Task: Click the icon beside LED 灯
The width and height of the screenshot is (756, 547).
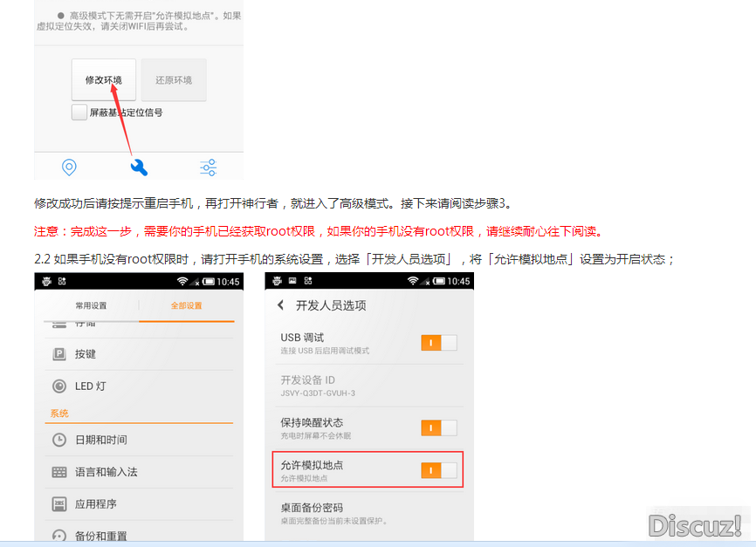Action: pos(59,386)
